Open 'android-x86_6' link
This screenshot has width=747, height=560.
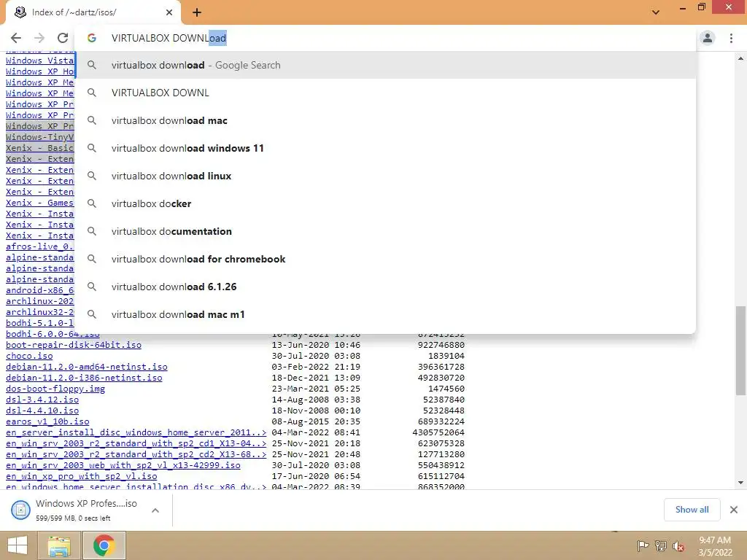[x=39, y=290]
